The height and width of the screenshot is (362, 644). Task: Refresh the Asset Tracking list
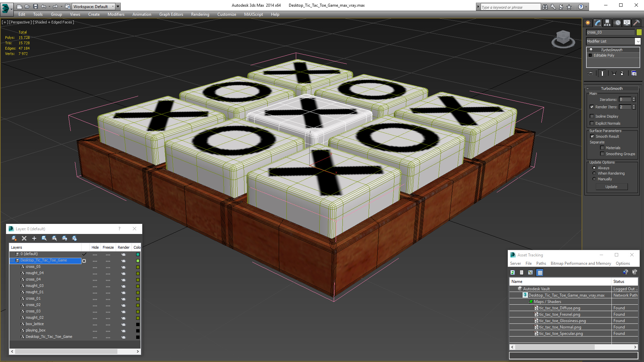click(513, 273)
